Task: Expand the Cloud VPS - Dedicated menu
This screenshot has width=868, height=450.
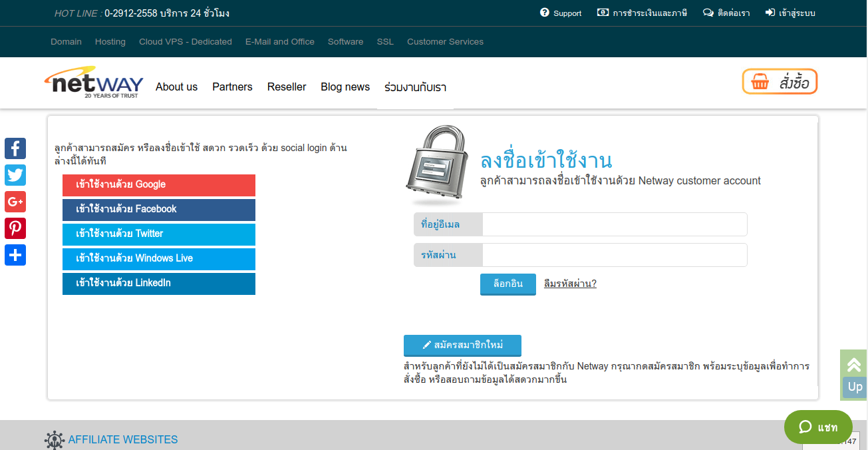Action: coord(185,42)
